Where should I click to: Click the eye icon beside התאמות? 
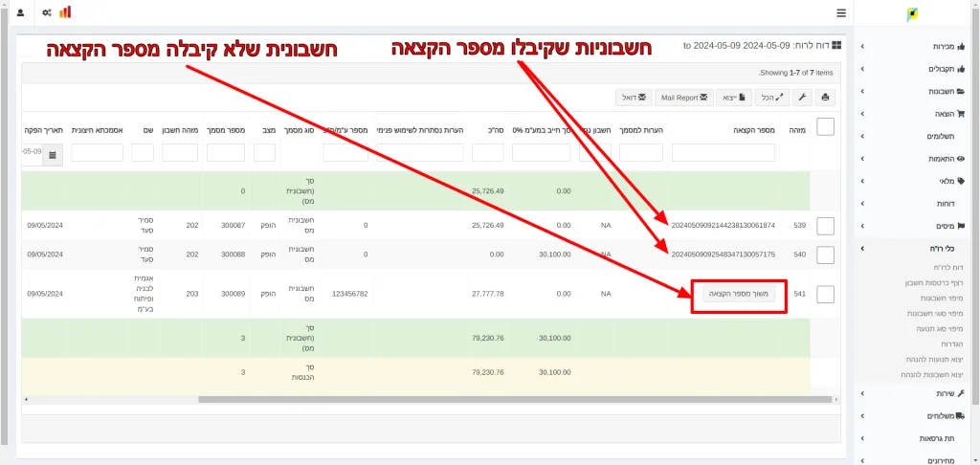[961, 159]
